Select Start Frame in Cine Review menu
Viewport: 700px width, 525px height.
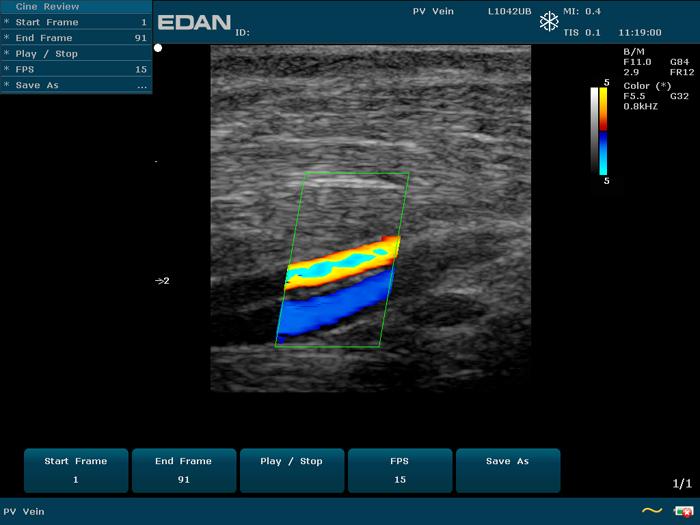pyautogui.click(x=76, y=22)
